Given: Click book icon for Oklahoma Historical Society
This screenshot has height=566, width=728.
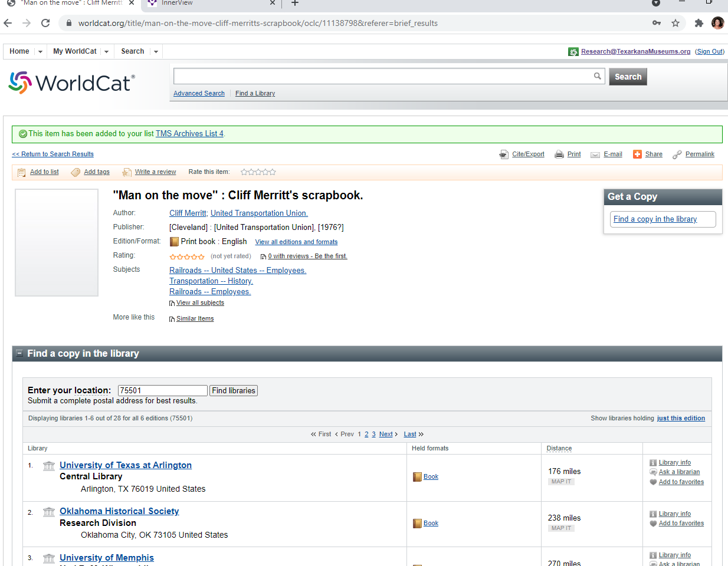Looking at the screenshot, I should pos(417,524).
